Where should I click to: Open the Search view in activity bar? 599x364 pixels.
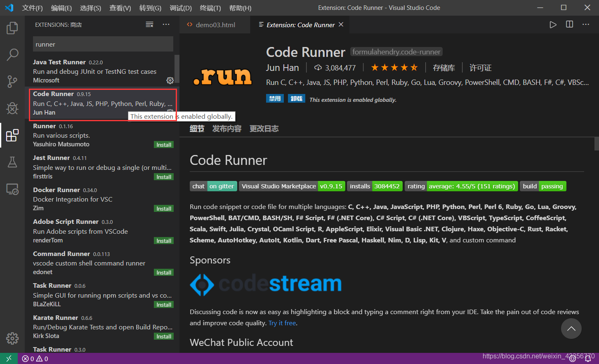(12, 54)
